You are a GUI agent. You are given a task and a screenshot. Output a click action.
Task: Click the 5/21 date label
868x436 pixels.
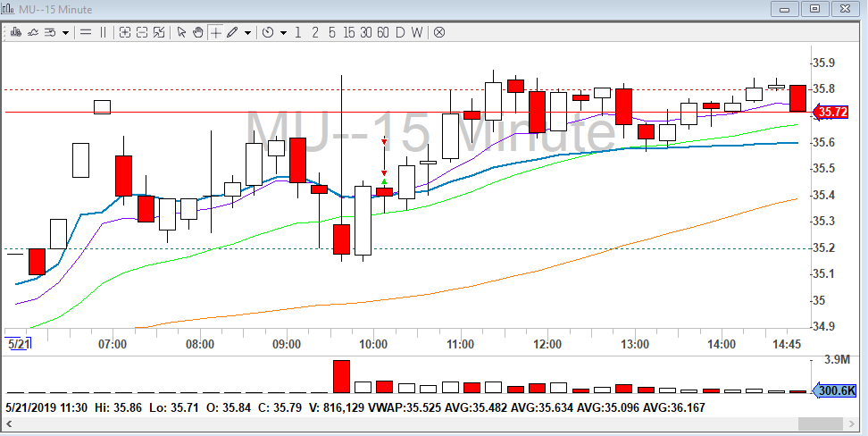pos(18,344)
